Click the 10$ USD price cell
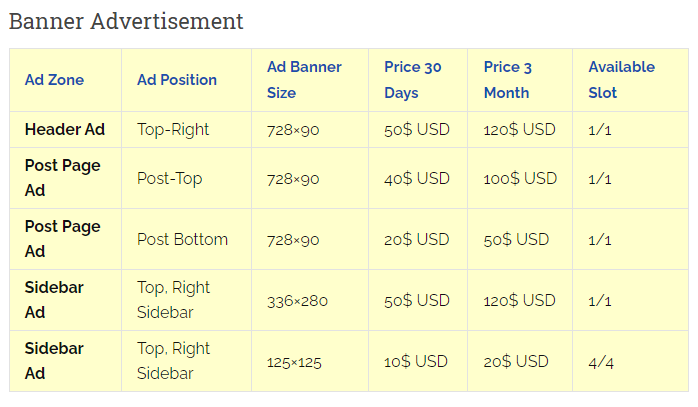 [416, 362]
